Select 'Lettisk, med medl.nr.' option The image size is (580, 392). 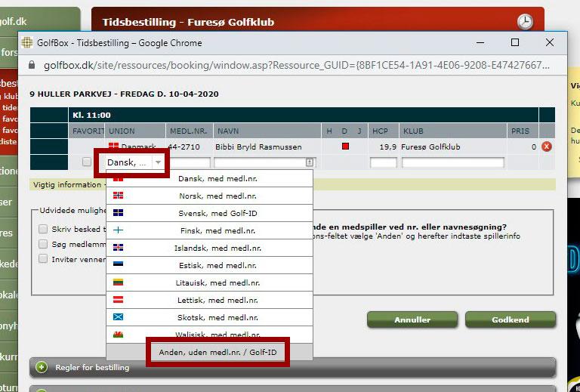(x=209, y=300)
